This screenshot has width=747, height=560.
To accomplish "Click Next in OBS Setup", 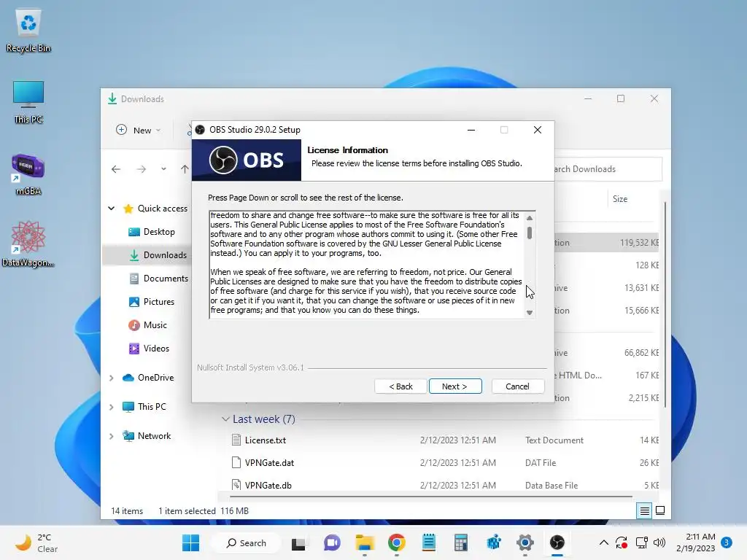I will [x=455, y=386].
